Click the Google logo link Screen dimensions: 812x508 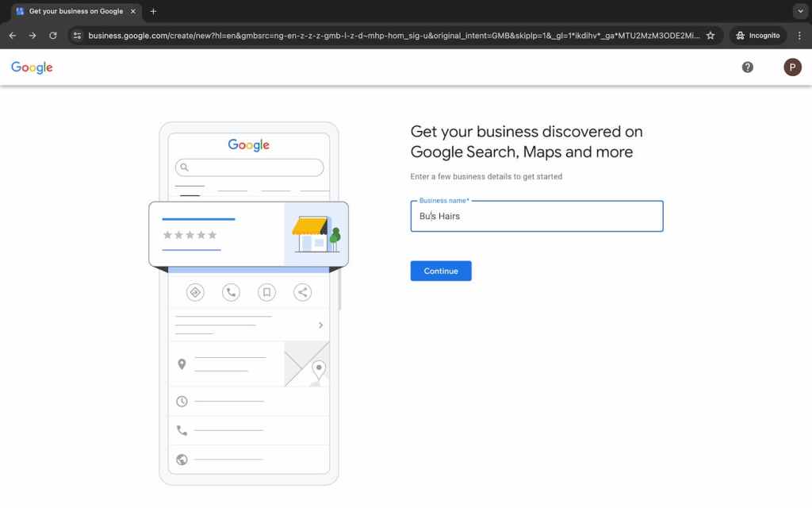(x=31, y=67)
